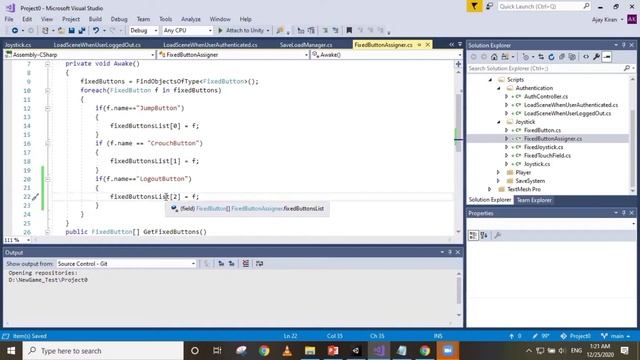Click Home icon in Solution Explorer toolbar

tap(494, 57)
